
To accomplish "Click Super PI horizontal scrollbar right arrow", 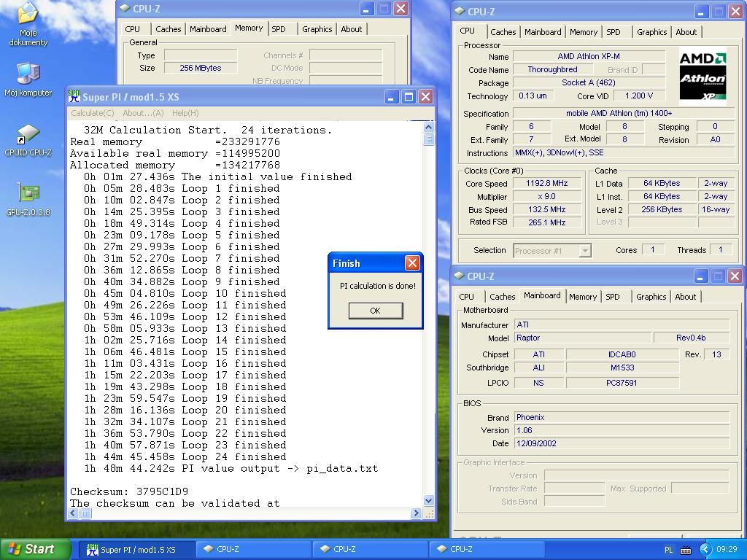I will coord(417,513).
